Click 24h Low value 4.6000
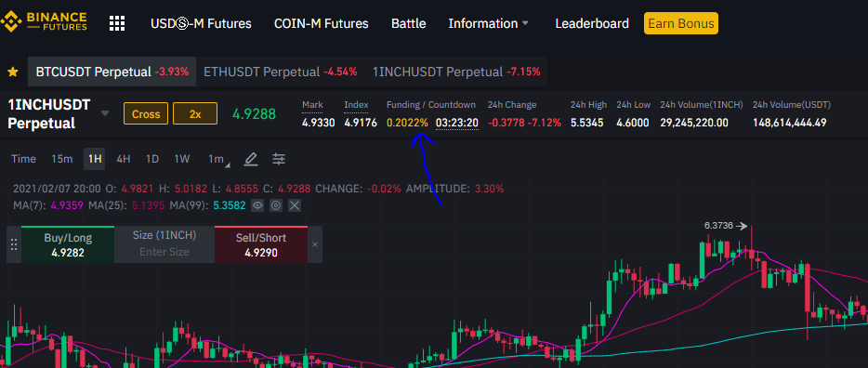Screen dimensions: 868x368 tap(633, 123)
